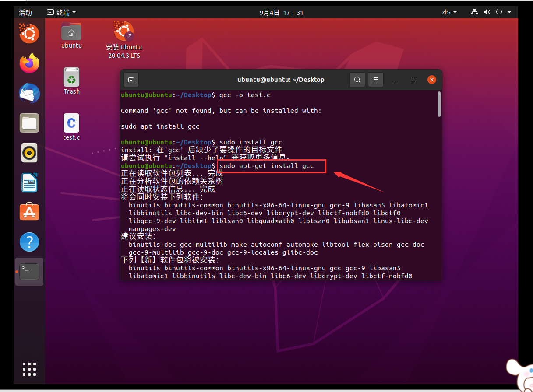Open the Ubuntu Help application
533x392 pixels.
(29, 242)
